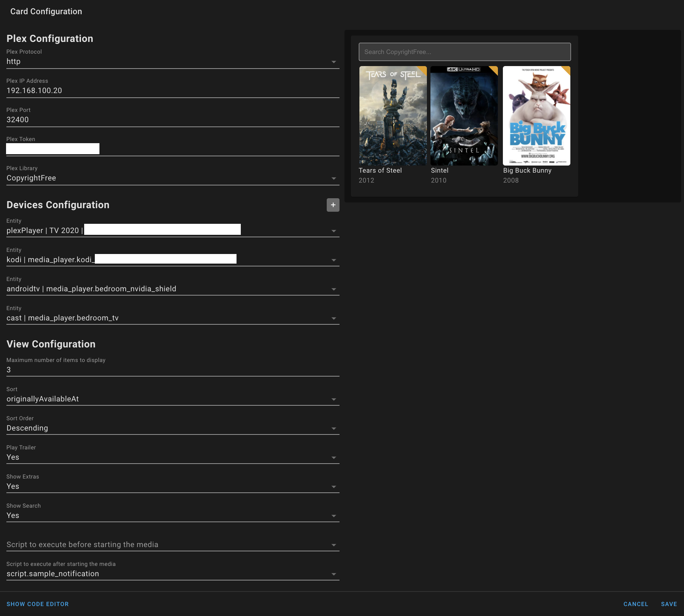Expand the Plex Library dropdown
Viewport: 684px width, 616px height.
click(x=173, y=178)
